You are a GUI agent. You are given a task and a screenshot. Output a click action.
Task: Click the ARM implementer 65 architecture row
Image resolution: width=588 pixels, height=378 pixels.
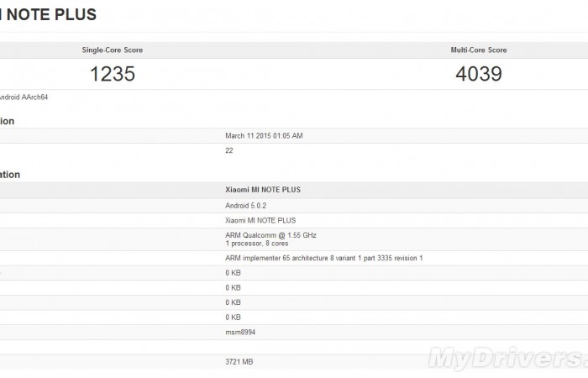(x=323, y=258)
